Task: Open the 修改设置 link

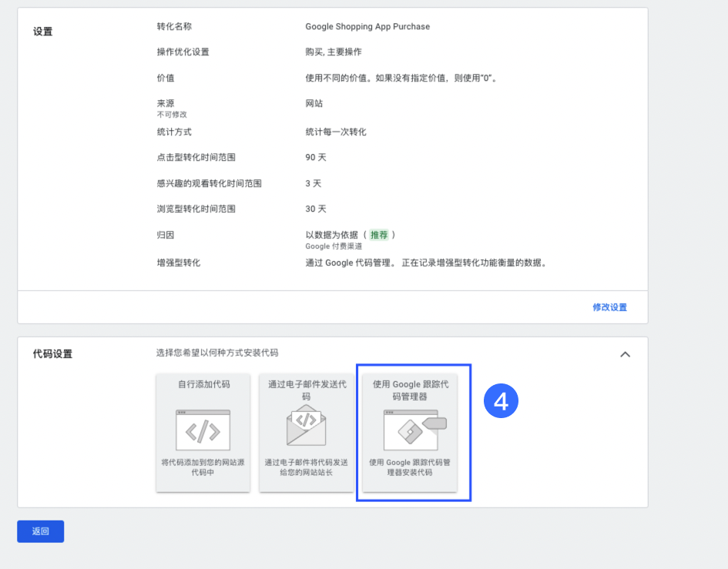Action: point(609,307)
